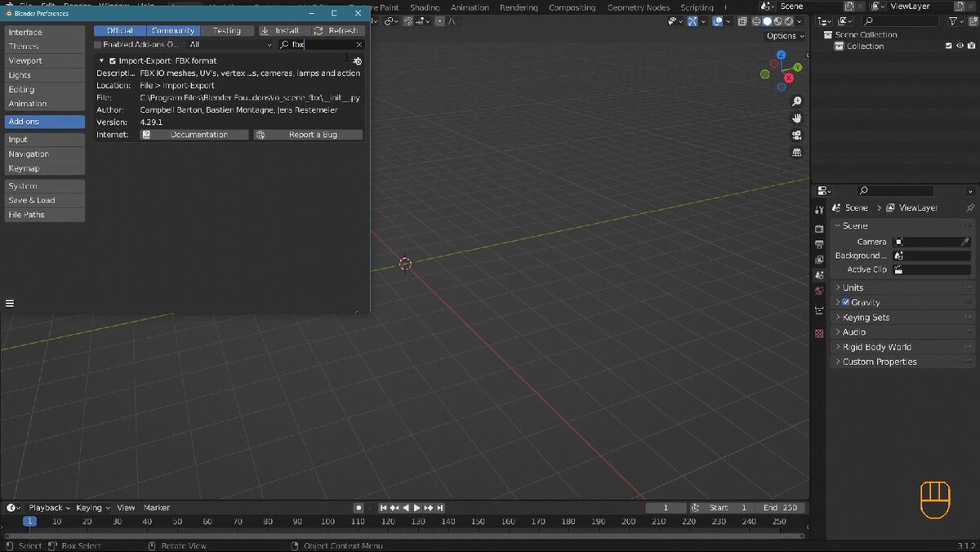The image size is (980, 552).
Task: Click the zoom magnifier viewport gizmo
Action: point(797,101)
